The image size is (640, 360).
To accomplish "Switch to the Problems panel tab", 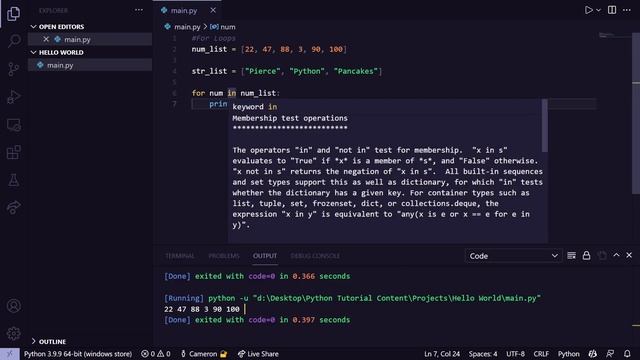I will [224, 256].
